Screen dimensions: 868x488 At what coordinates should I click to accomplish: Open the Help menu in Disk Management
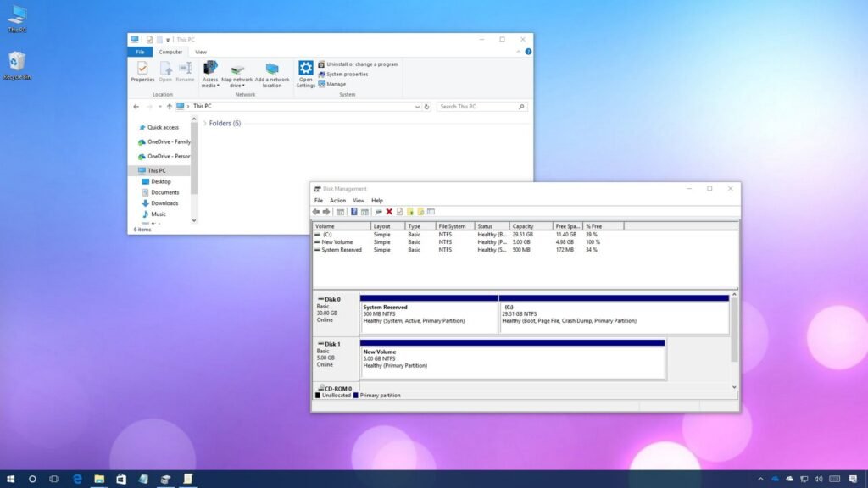click(x=377, y=200)
